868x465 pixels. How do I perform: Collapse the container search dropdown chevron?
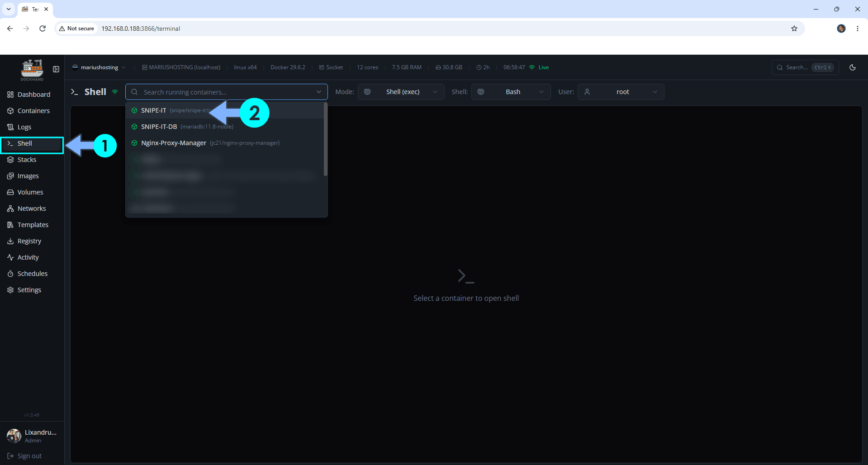pos(319,92)
